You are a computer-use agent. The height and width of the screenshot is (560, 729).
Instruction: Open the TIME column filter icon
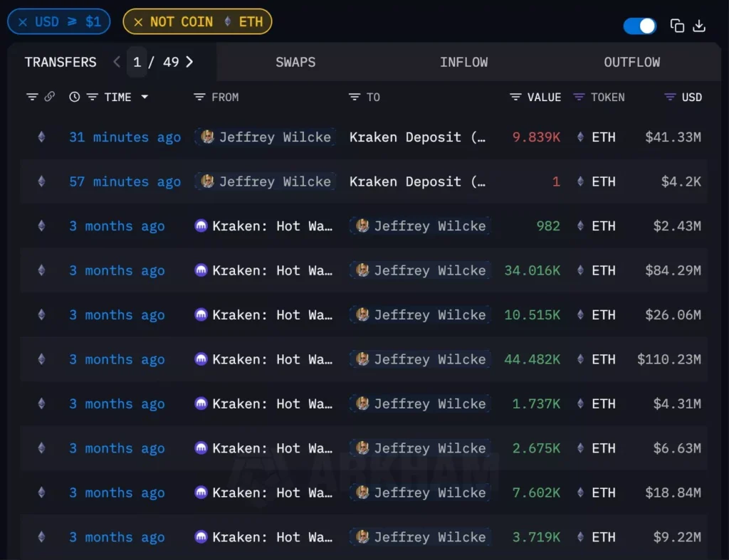pyautogui.click(x=92, y=97)
